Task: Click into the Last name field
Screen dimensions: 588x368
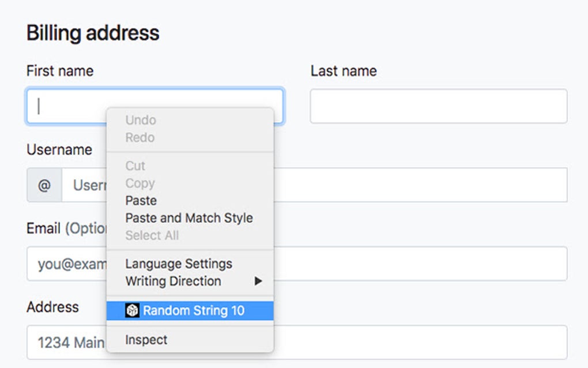Action: (x=438, y=106)
